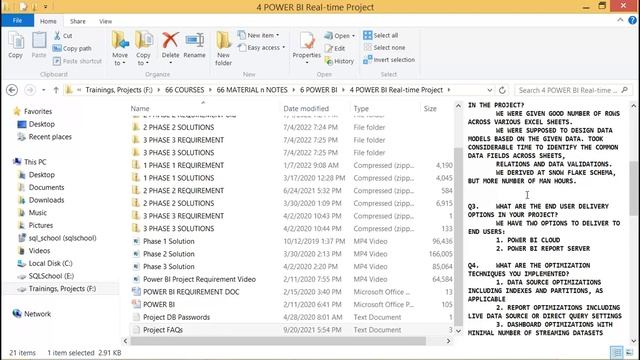Viewport: 640px width, 360px height.
Task: Click Copy path in the ribbon
Action: tap(72, 48)
